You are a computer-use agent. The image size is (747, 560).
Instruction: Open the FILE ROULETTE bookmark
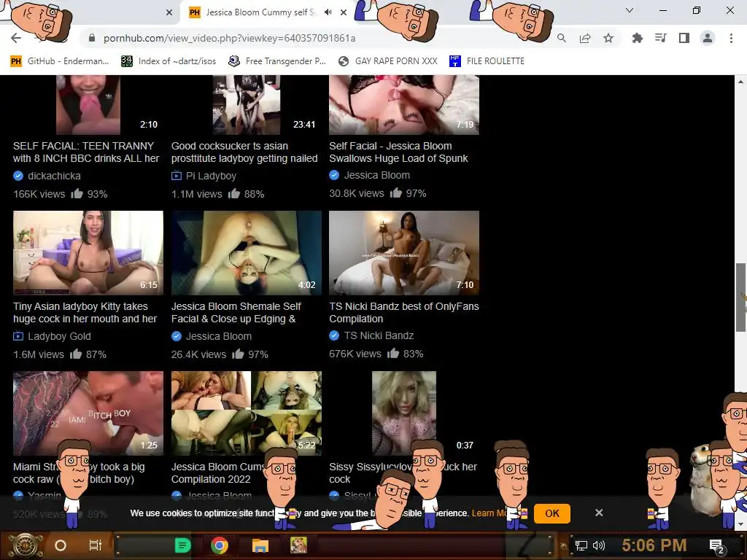(487, 61)
